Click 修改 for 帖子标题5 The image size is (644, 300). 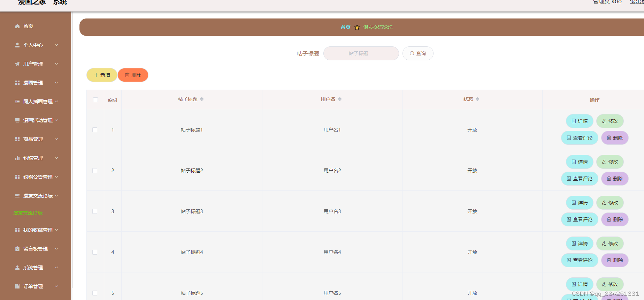click(x=610, y=284)
